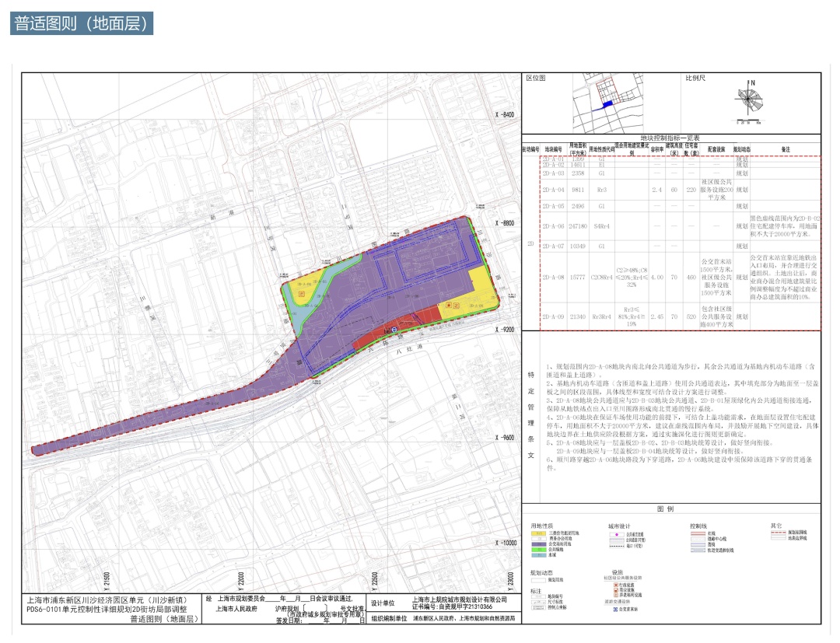Click the scale bar under the compass
This screenshot has height=643, width=840.
(x=748, y=121)
